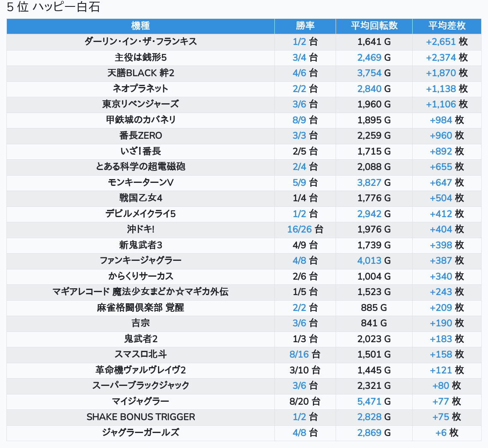The height and width of the screenshot is (448, 488).
Task: Click the 平均回転数 column header
Action: [374, 26]
